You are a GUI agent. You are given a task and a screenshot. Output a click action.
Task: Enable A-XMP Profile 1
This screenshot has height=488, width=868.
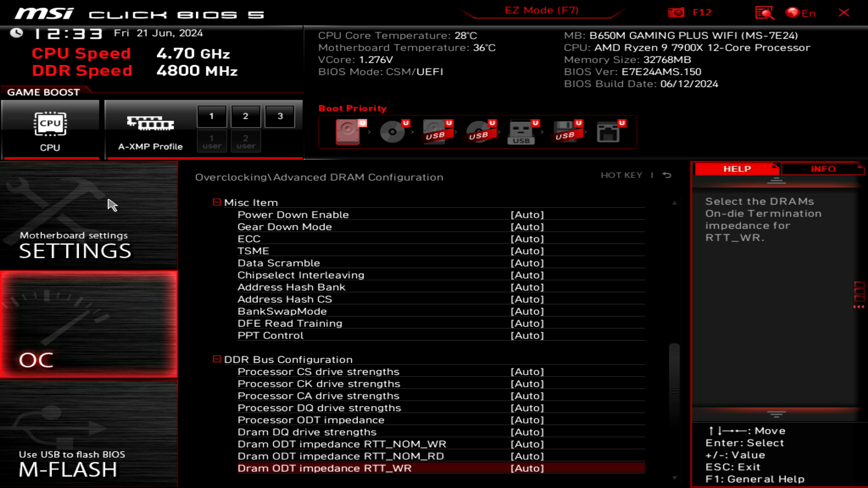point(212,116)
